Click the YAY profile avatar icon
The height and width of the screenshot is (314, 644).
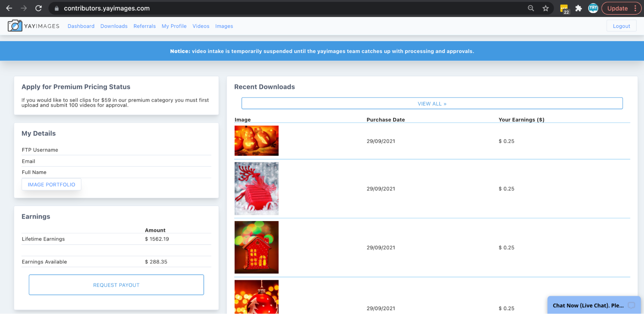coord(593,8)
